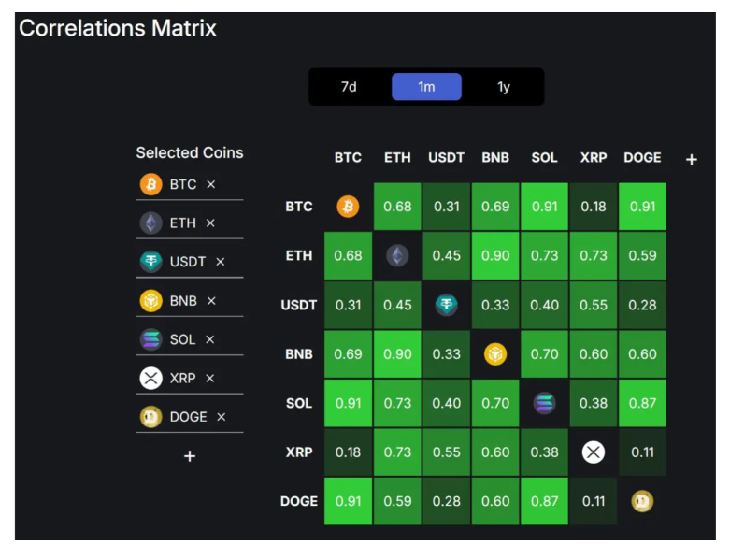Viewport: 730px width, 560px height.
Task: Click the SOL row label
Action: pyautogui.click(x=299, y=403)
